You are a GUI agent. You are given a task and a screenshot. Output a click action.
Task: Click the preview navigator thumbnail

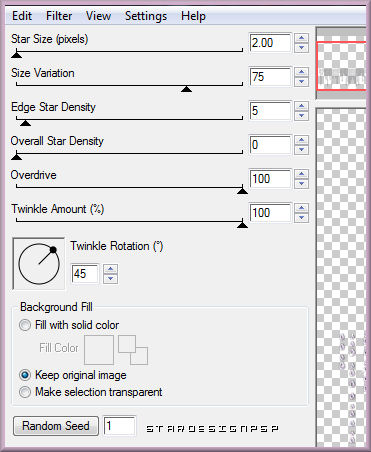coord(341,66)
